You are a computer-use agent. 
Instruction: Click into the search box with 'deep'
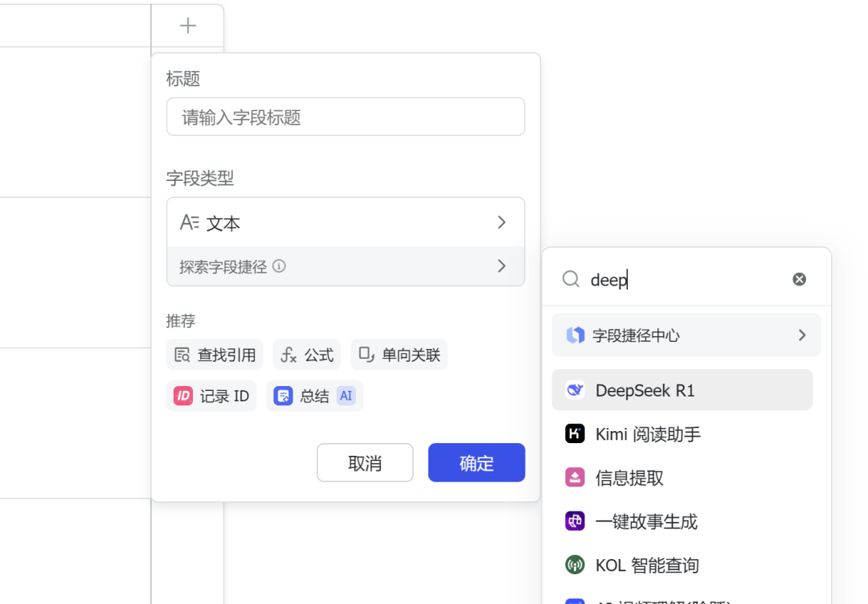686,279
